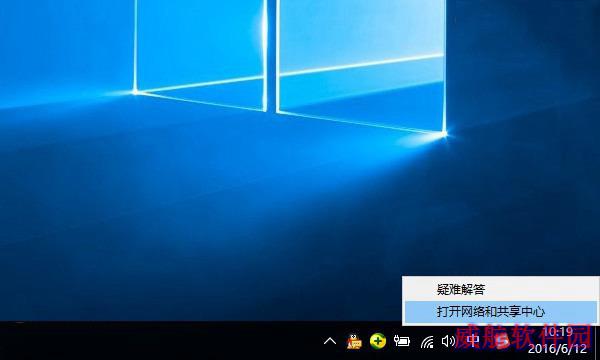Click the Sogou S input method icon
Viewport: 600px width, 360px height.
tap(502, 340)
